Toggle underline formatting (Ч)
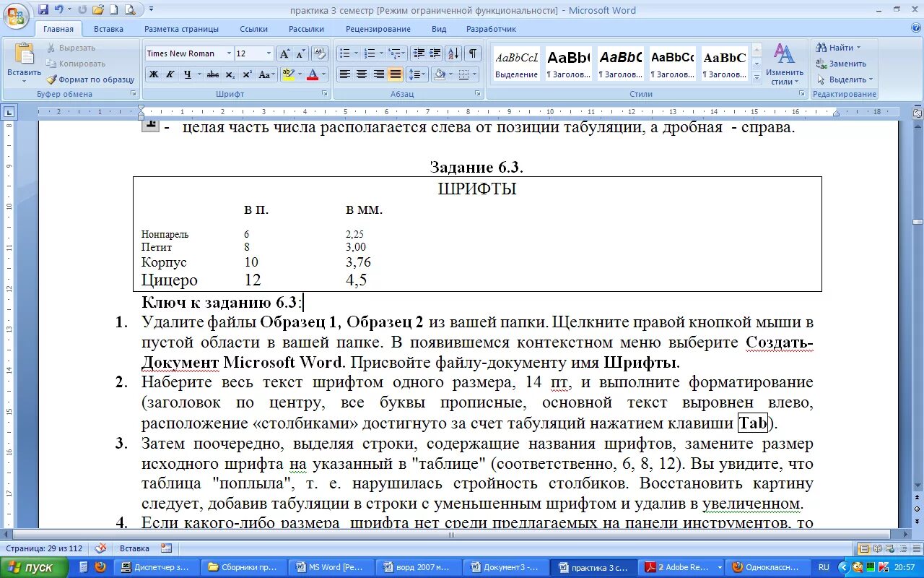 (187, 74)
